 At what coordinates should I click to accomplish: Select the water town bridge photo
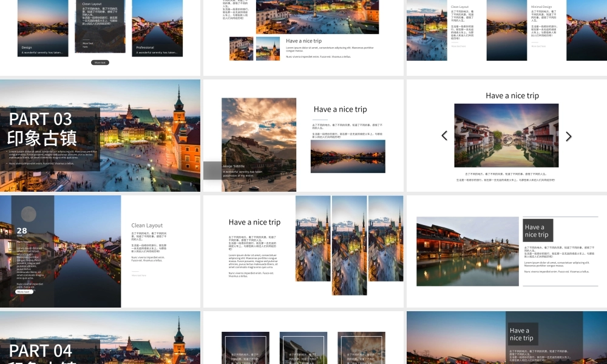click(x=467, y=251)
